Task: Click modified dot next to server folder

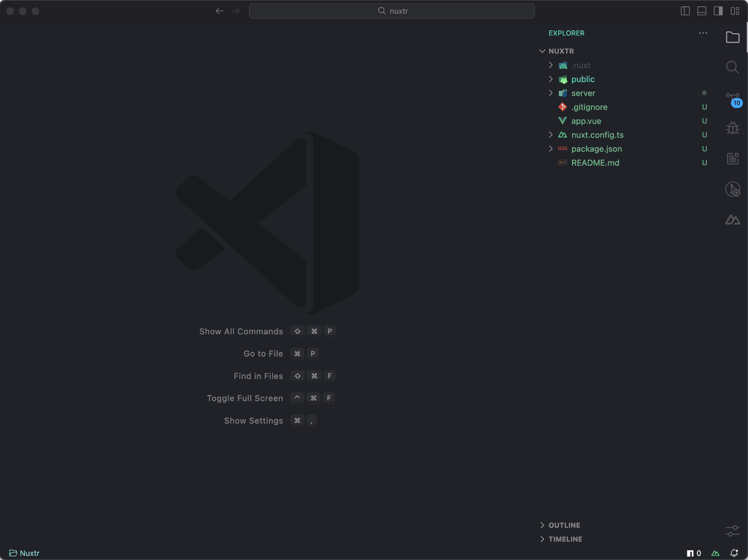Action: [x=704, y=93]
